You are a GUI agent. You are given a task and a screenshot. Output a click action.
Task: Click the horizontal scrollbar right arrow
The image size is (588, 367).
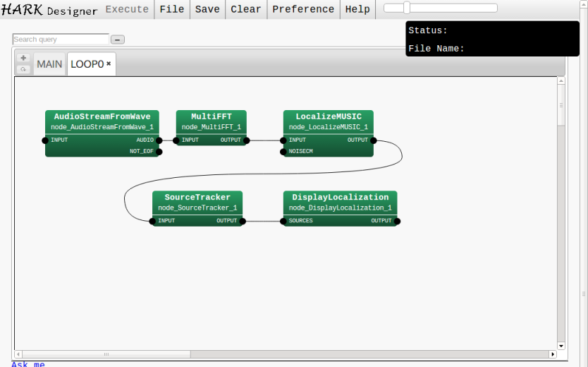tap(552, 354)
